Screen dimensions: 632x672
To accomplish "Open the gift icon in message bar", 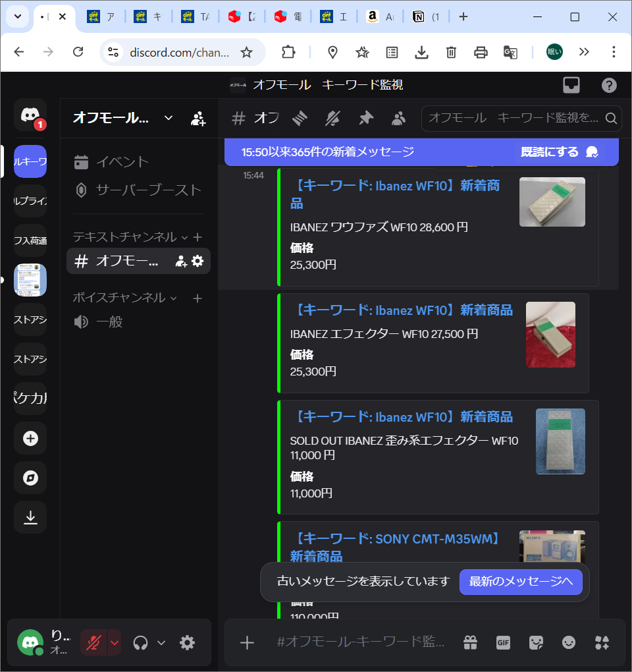I will (x=470, y=642).
